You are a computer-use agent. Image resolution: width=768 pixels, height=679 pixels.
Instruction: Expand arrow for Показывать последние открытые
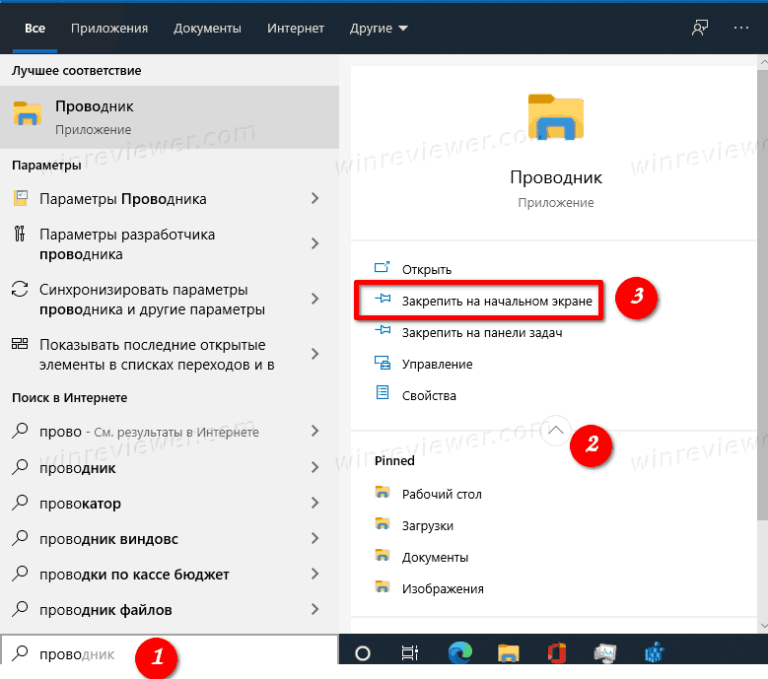(315, 354)
